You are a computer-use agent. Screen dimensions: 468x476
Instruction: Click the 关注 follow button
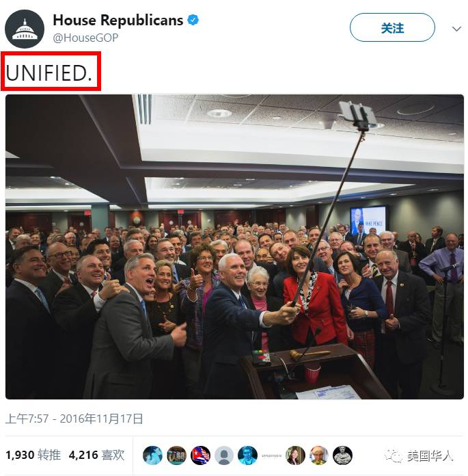[392, 27]
